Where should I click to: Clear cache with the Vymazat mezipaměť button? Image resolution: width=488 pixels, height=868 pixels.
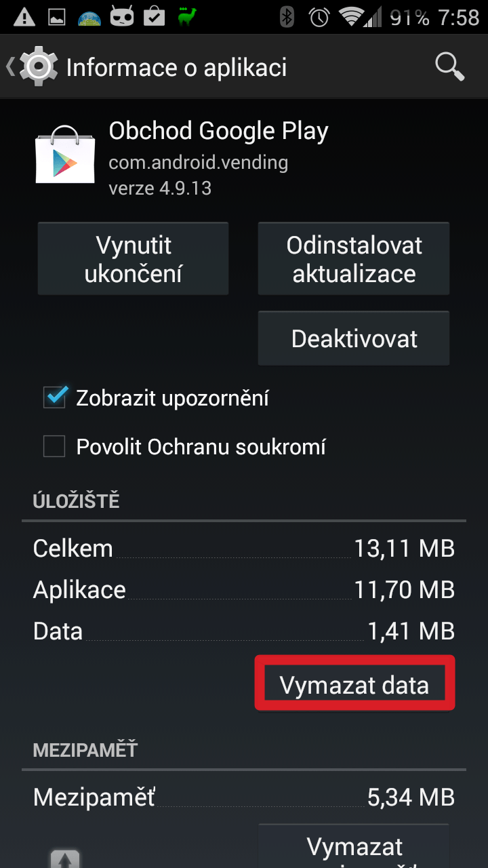[x=354, y=846]
